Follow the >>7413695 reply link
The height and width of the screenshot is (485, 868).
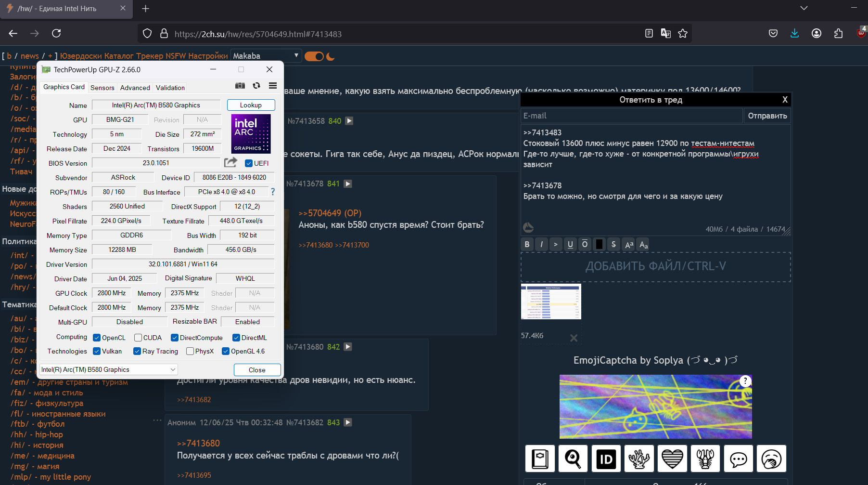[194, 475]
